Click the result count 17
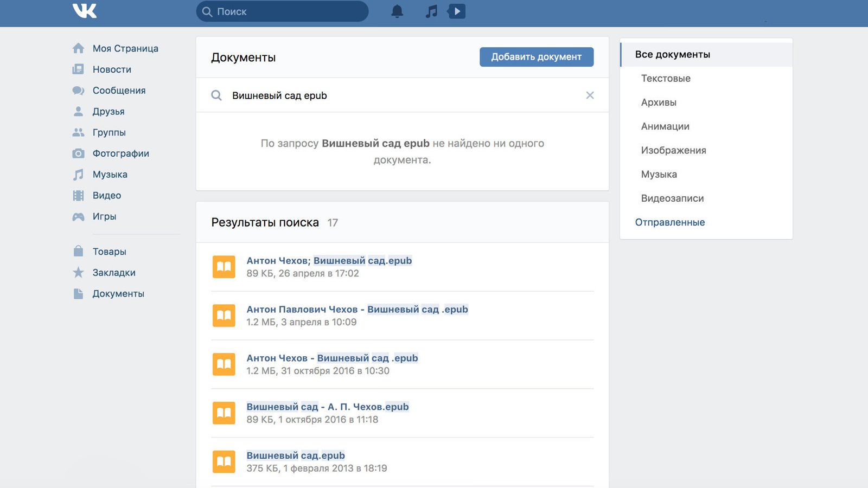The width and height of the screenshot is (868, 488). pyautogui.click(x=333, y=223)
